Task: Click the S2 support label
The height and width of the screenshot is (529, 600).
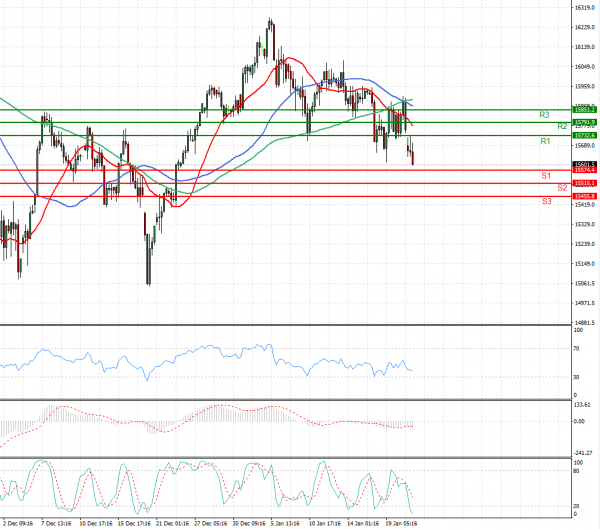Action: pyautogui.click(x=562, y=188)
